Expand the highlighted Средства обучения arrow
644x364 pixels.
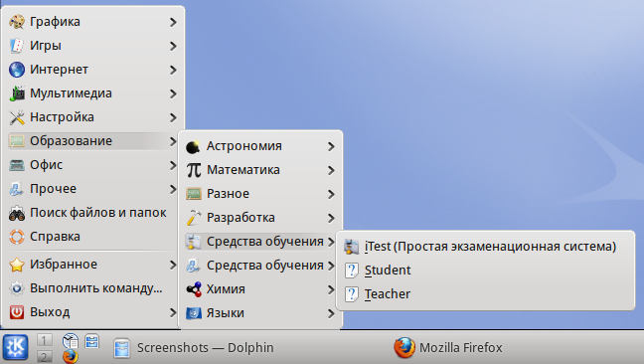331,242
